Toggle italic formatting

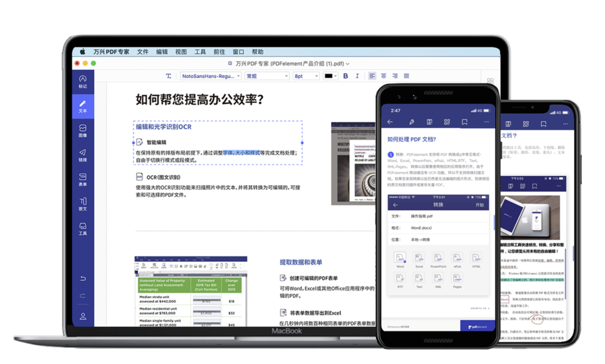[x=357, y=76]
